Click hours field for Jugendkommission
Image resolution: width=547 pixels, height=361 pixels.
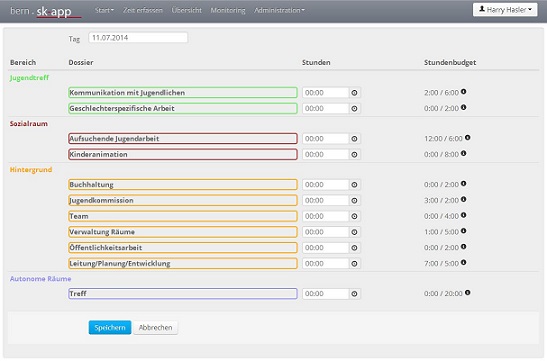point(325,201)
